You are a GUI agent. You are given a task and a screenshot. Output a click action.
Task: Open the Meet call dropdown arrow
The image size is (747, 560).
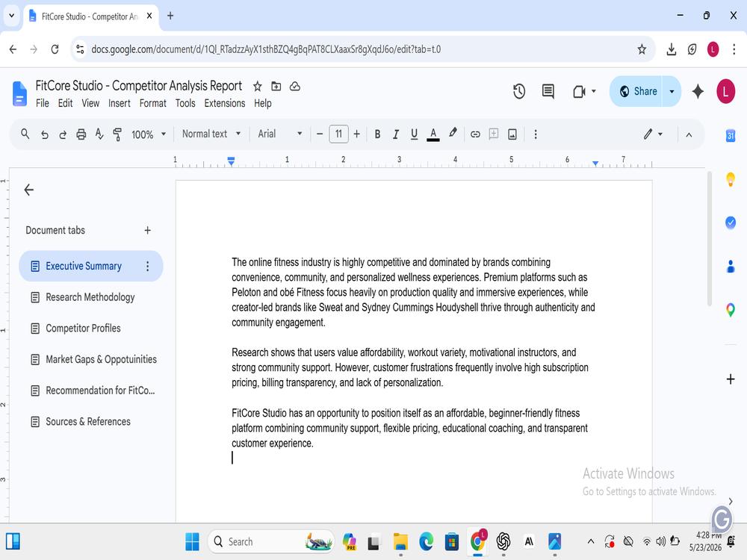pos(594,91)
